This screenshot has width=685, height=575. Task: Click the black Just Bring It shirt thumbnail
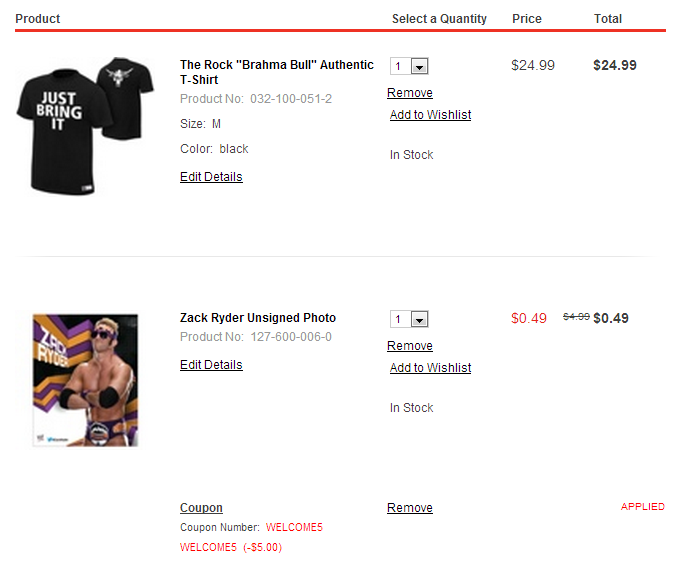pos(84,124)
